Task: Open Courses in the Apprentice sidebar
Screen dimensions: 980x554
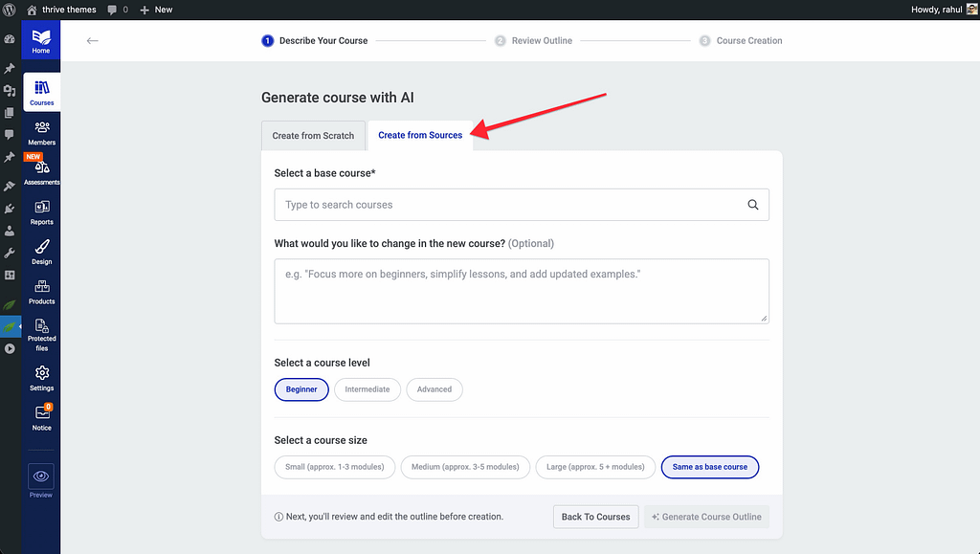Action: tap(41, 92)
